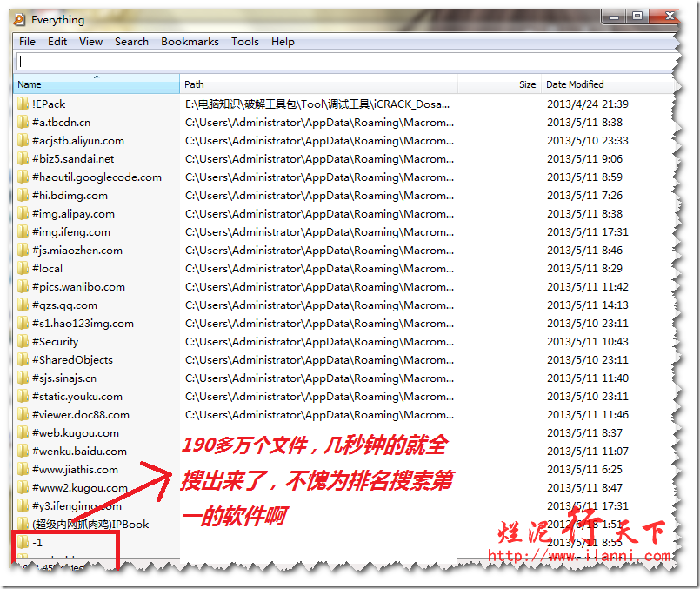This screenshot has width=700, height=589.
Task: Select the #static.youku.com folder icon
Action: click(23, 397)
